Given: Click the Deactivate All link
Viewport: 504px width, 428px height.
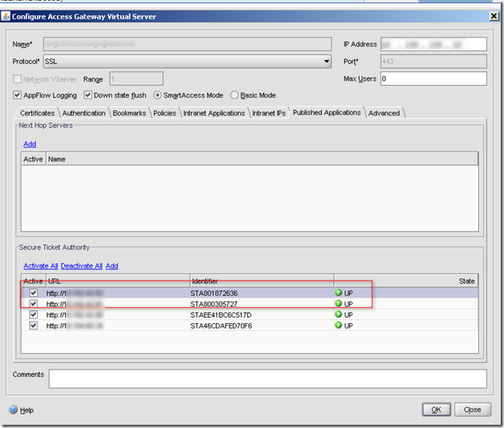Looking at the screenshot, I should (x=81, y=266).
